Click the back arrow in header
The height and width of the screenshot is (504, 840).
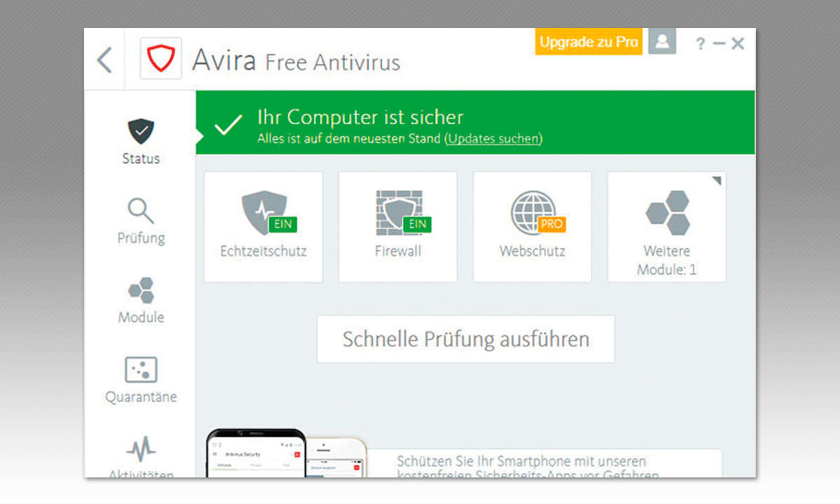pyautogui.click(x=104, y=59)
